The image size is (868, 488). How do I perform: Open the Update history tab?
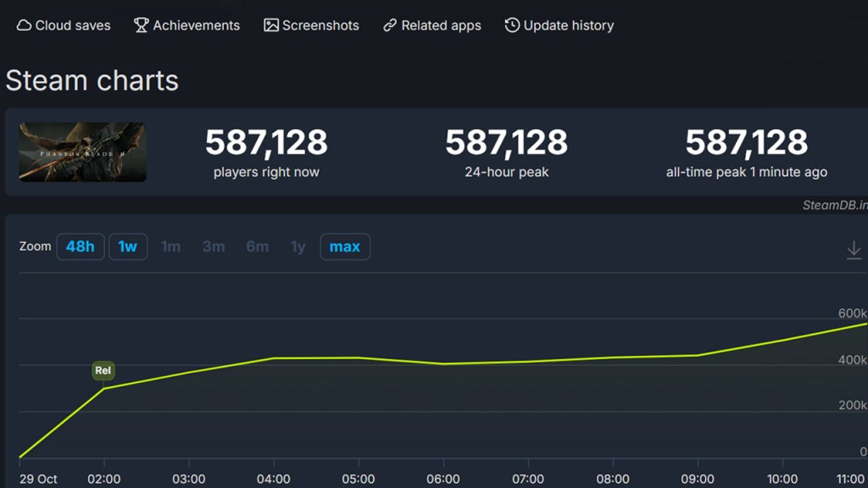point(559,25)
